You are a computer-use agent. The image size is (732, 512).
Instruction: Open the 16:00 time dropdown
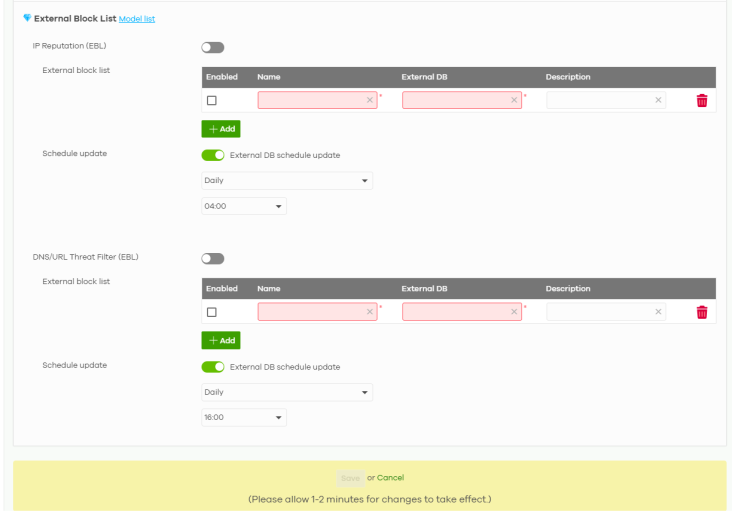coord(243,418)
